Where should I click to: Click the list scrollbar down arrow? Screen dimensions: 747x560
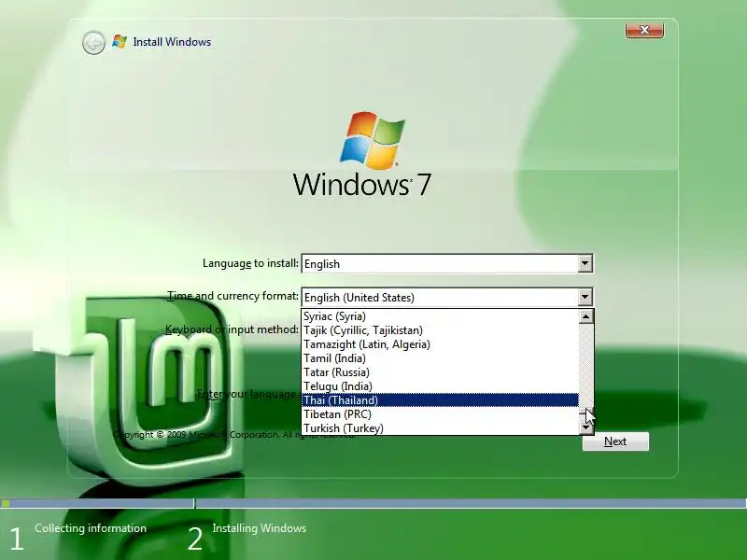[x=586, y=428]
